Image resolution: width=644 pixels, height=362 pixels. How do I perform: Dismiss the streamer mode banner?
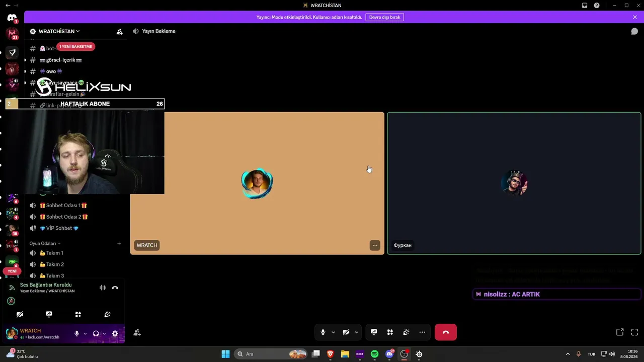[x=635, y=17]
